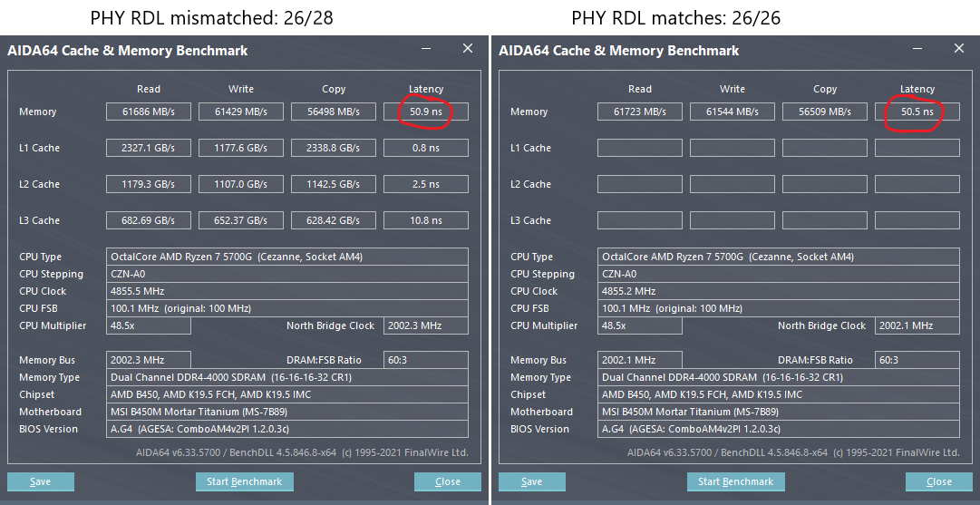Click CPU Multiplier 48.5x in right window

click(639, 325)
